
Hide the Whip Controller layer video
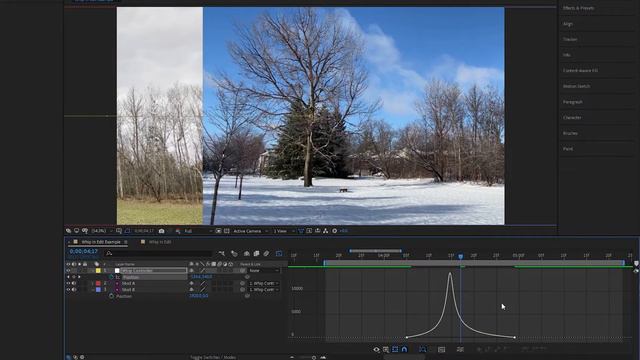(x=68, y=271)
